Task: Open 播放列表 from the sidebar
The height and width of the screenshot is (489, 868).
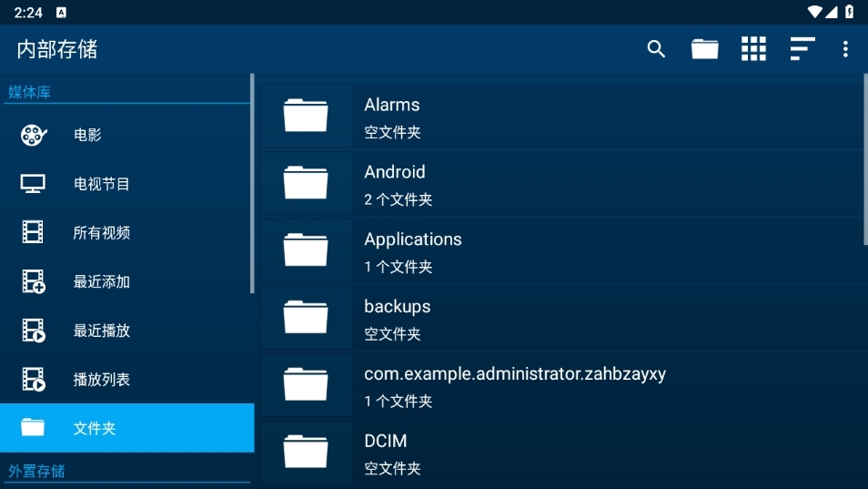Action: coord(101,380)
